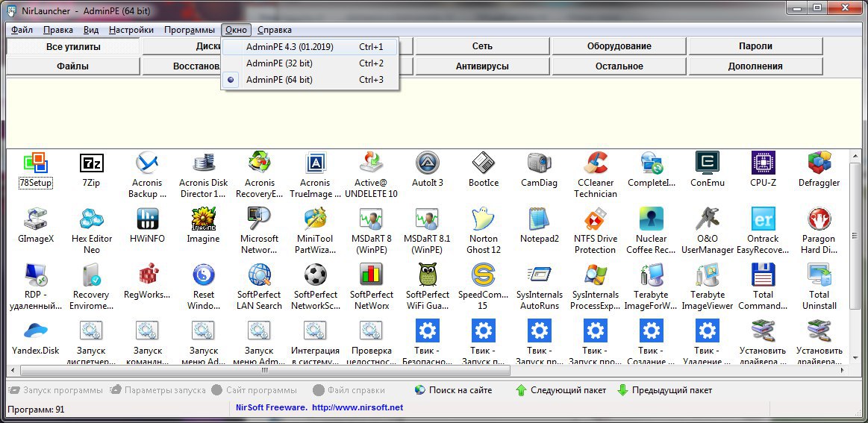Click right arrow of horizontal scrollbar
Viewport: 868px width, 423px height.
coord(843,370)
